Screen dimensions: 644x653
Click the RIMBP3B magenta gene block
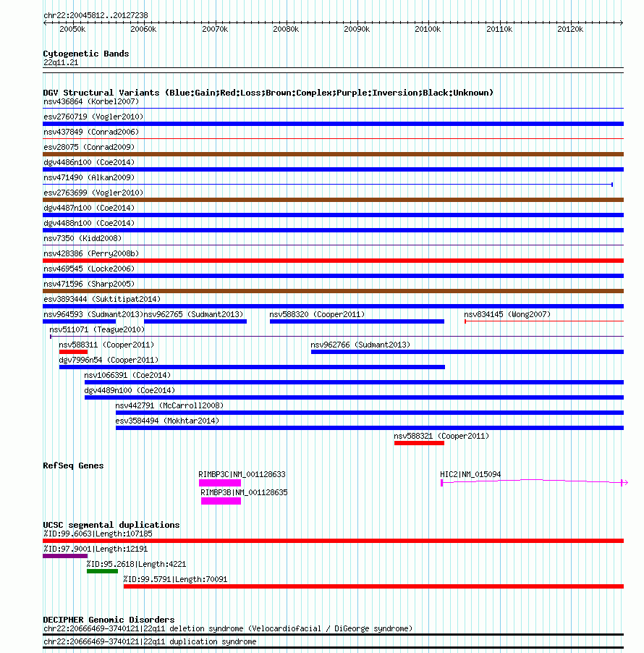pos(221,501)
